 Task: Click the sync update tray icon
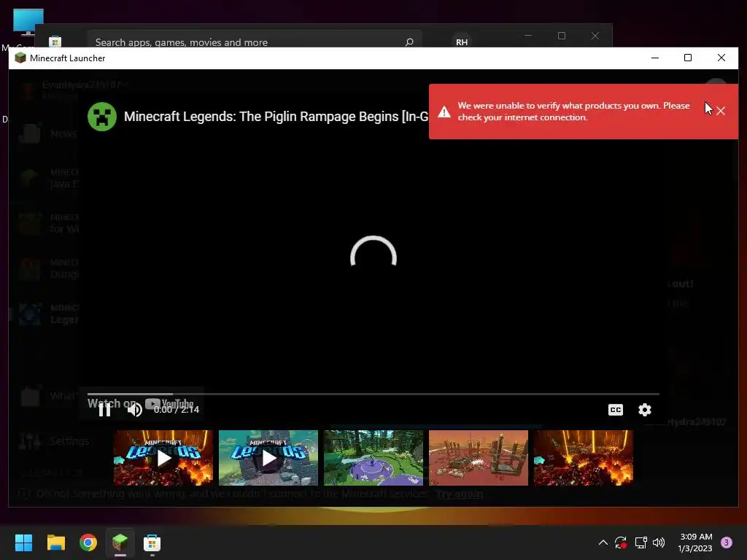[x=620, y=542]
